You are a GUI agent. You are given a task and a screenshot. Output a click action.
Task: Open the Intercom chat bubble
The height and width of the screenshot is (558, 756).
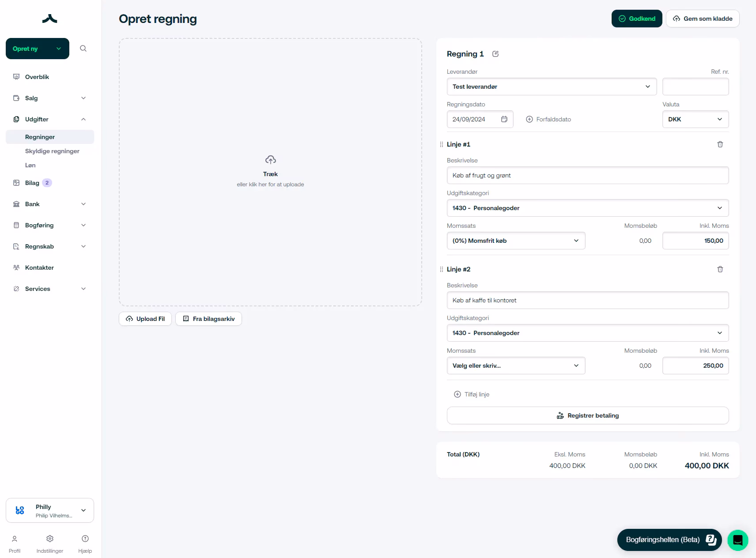point(737,540)
